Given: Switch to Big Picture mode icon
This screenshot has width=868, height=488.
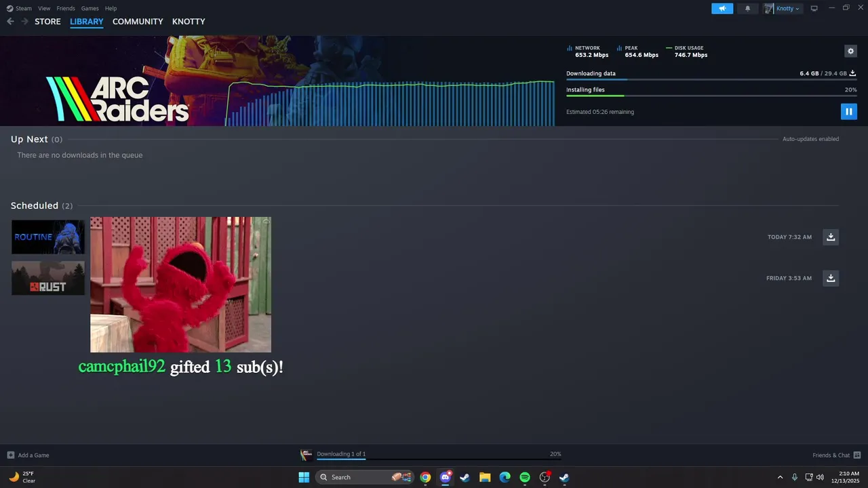Looking at the screenshot, I should pos(814,8).
